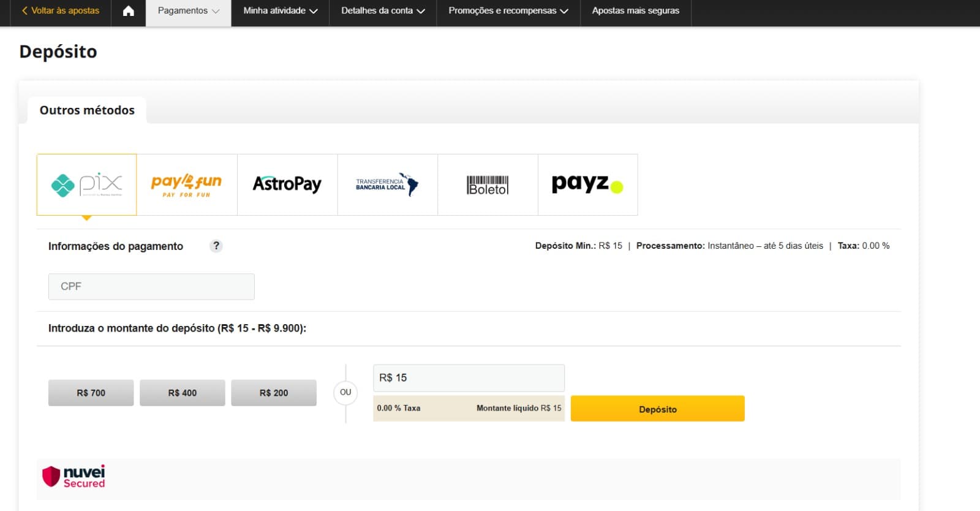Select AstroPay payment option

287,184
